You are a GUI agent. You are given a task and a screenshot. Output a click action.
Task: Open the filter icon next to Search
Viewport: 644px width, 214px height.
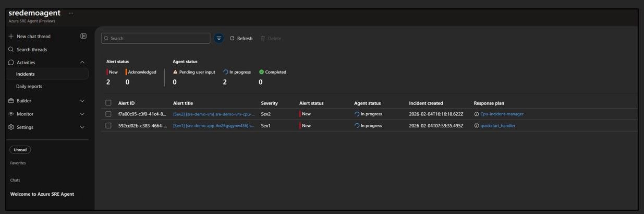point(219,38)
